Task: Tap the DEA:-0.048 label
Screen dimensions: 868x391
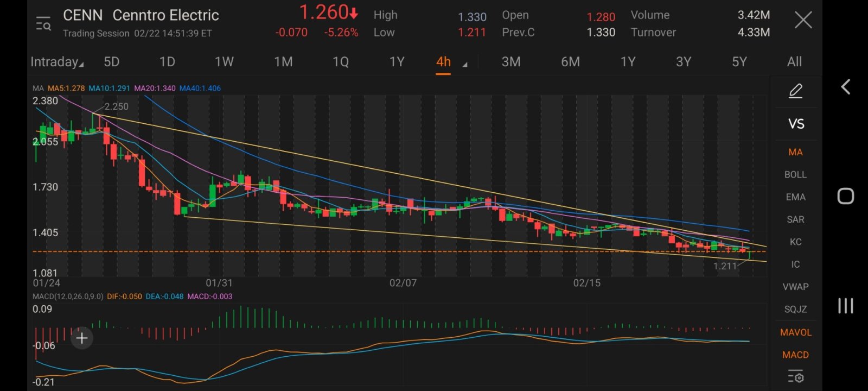Action: pos(164,297)
